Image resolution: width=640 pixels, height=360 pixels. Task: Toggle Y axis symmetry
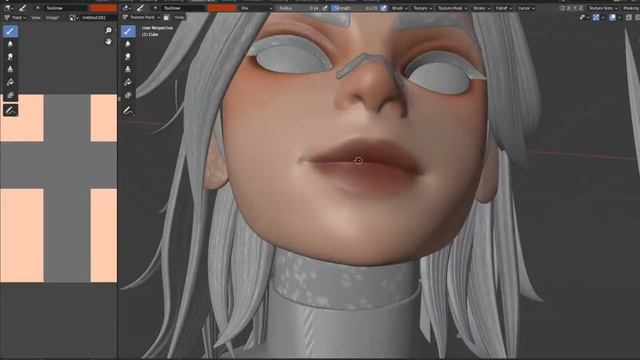click(x=575, y=8)
